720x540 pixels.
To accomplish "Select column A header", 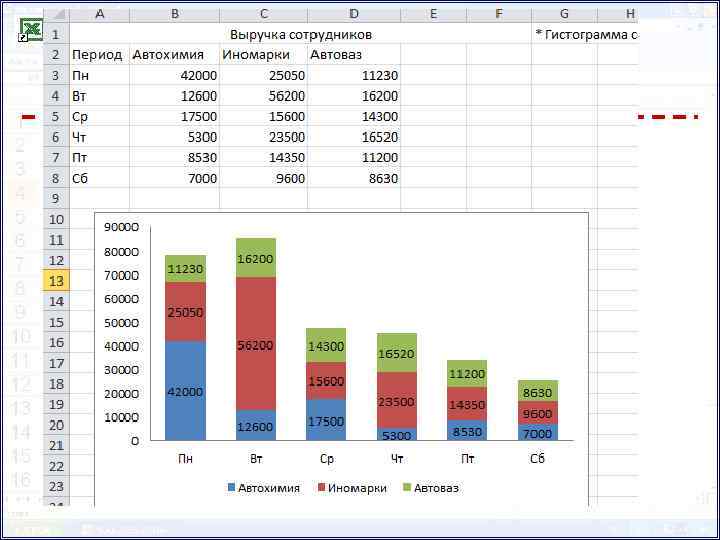I will pos(99,15).
